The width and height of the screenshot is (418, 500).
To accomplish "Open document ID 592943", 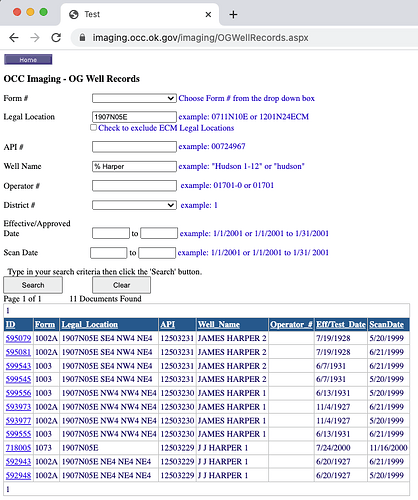I will tap(18, 462).
